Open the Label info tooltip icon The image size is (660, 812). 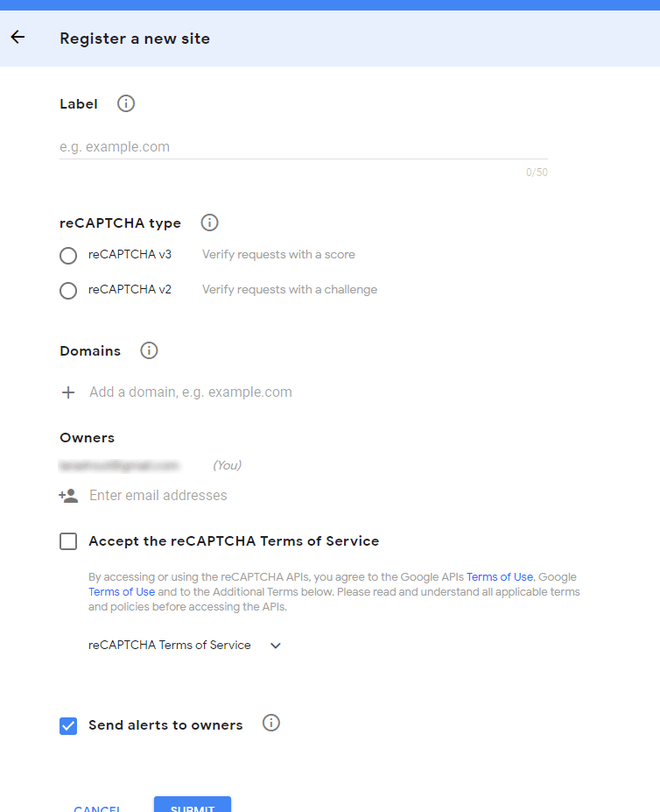[125, 103]
